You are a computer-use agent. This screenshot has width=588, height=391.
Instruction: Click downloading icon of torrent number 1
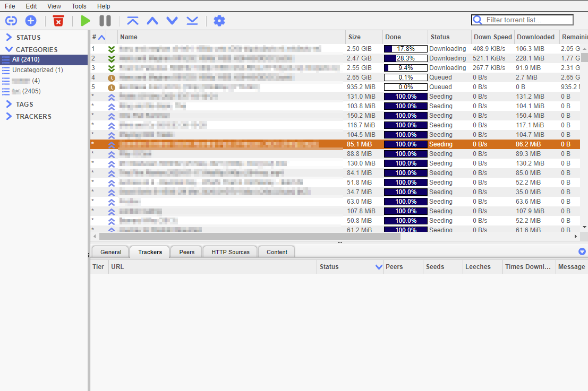point(112,49)
